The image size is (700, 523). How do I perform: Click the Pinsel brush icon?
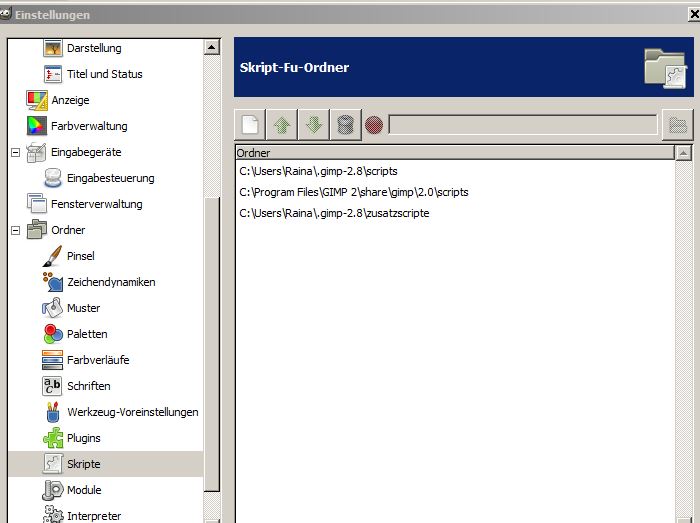53,256
